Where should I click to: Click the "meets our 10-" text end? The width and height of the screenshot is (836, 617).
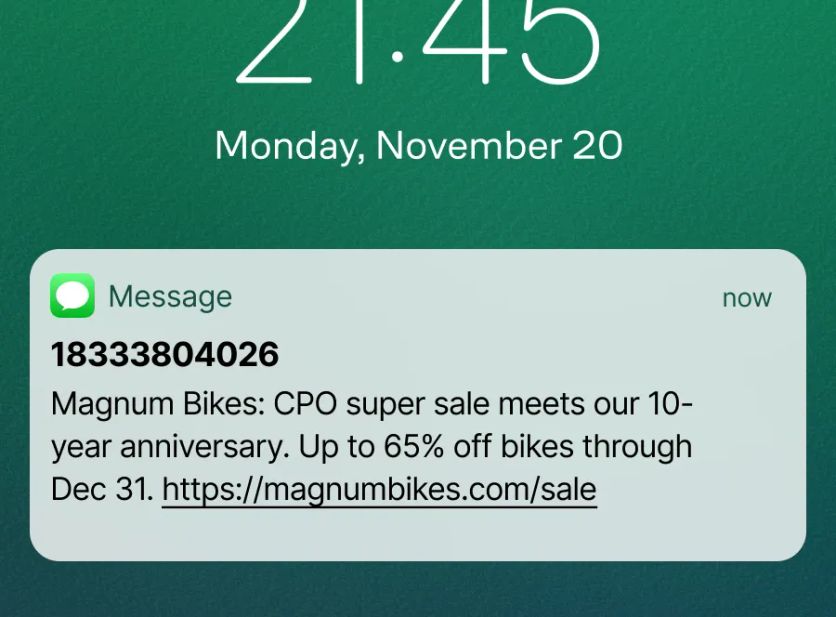tap(596, 403)
